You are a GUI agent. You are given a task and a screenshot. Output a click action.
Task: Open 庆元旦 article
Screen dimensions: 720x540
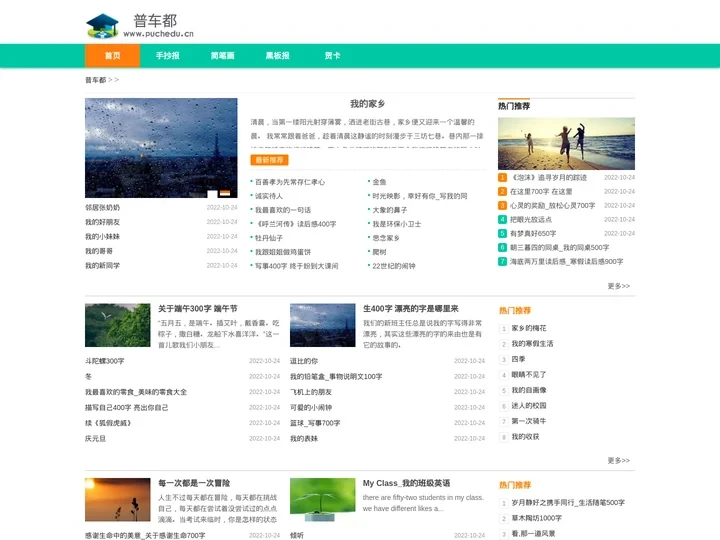(96, 439)
